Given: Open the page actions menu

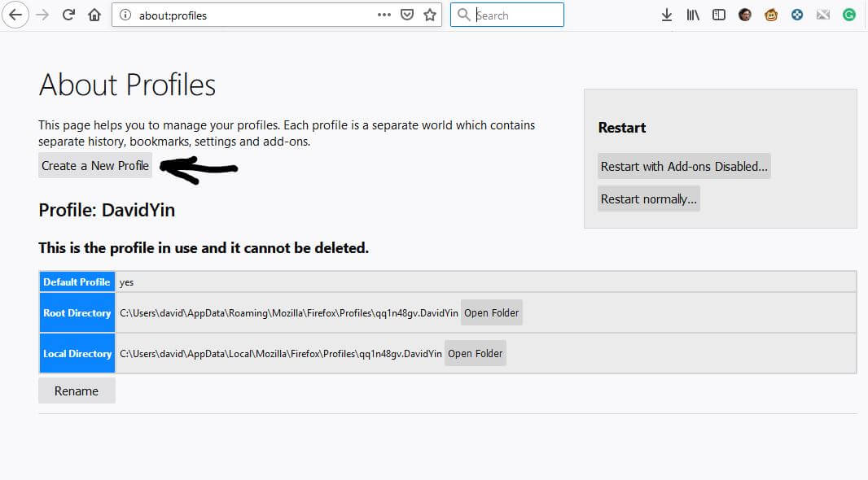Looking at the screenshot, I should (x=384, y=14).
